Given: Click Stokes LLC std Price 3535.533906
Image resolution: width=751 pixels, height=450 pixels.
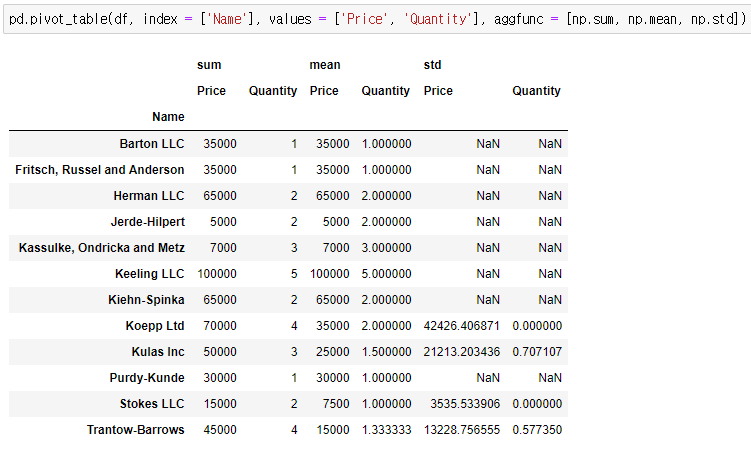Looking at the screenshot, I should click(465, 404).
